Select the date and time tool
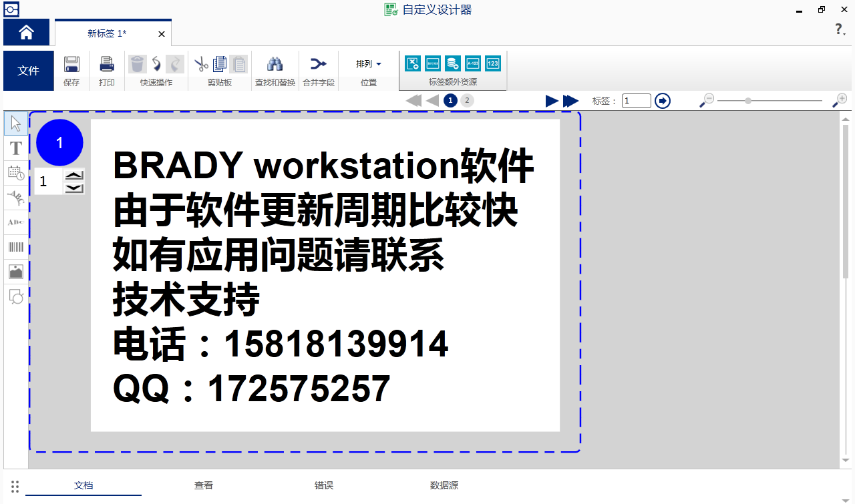The height and width of the screenshot is (504, 855). [16, 173]
